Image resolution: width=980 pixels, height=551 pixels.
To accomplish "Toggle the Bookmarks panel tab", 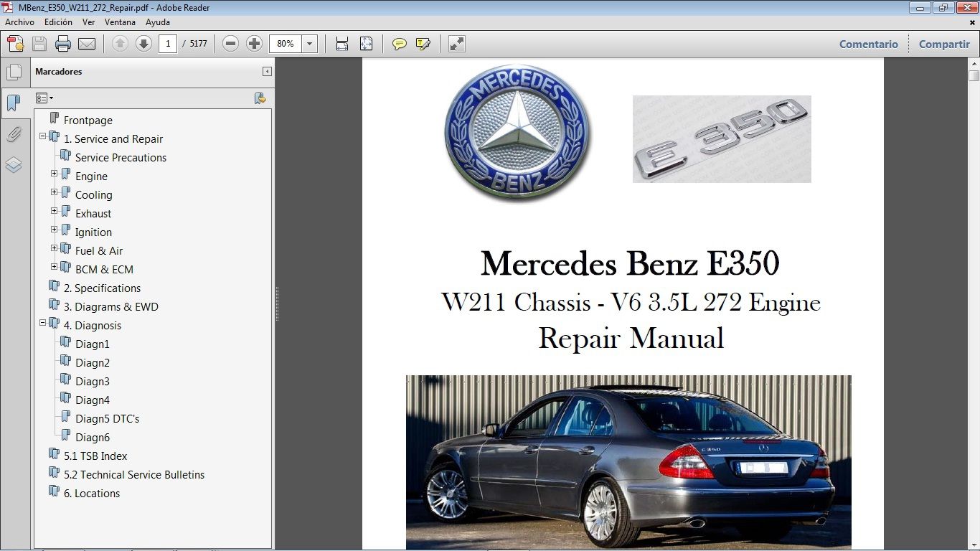I will tap(15, 103).
